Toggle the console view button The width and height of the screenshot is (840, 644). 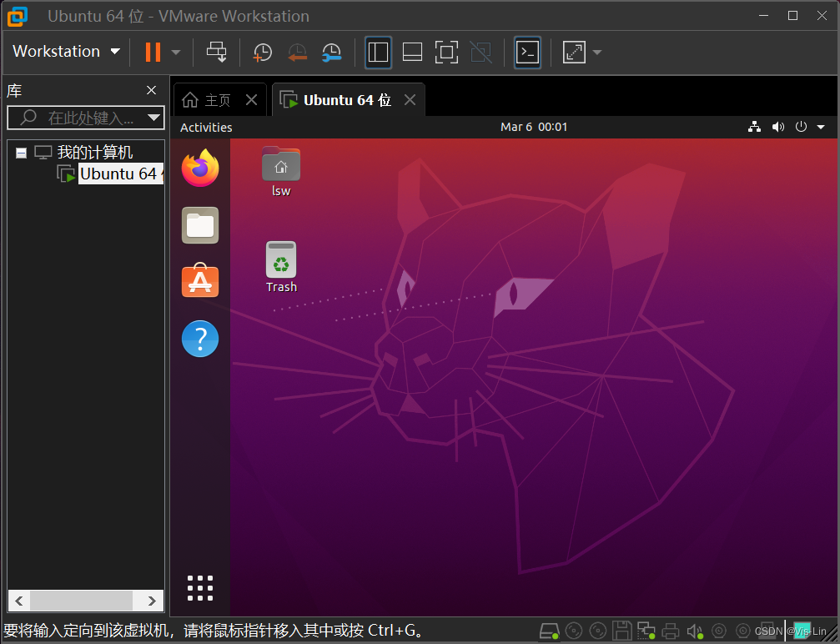[x=528, y=52]
